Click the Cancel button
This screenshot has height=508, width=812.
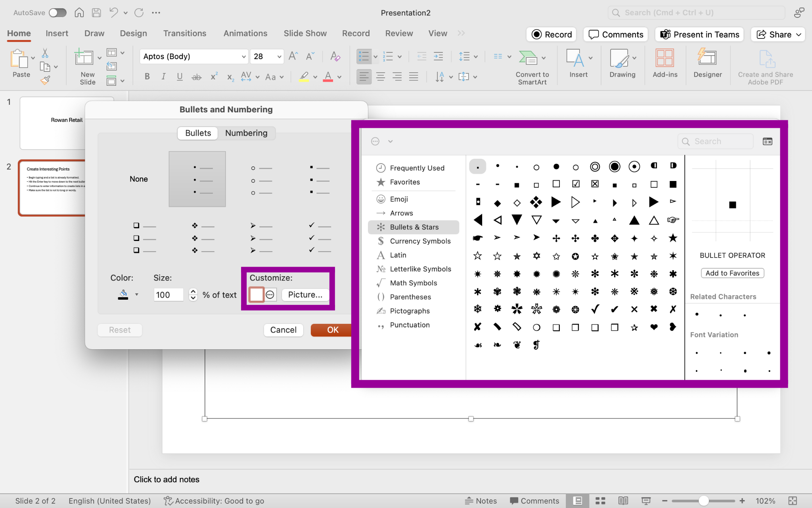point(283,330)
